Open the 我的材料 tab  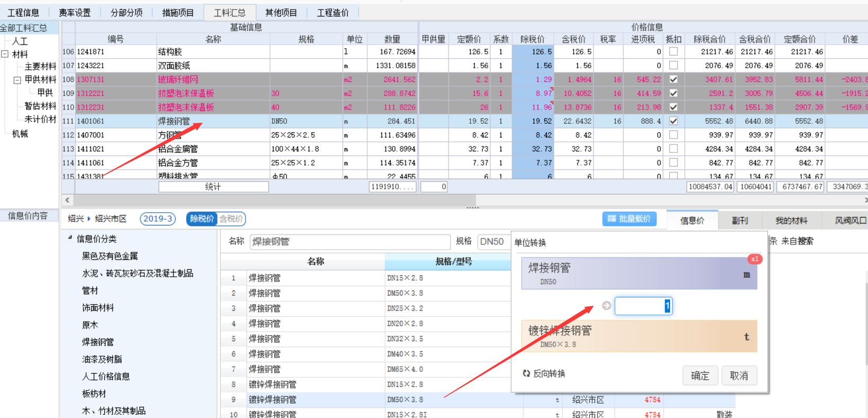791,221
